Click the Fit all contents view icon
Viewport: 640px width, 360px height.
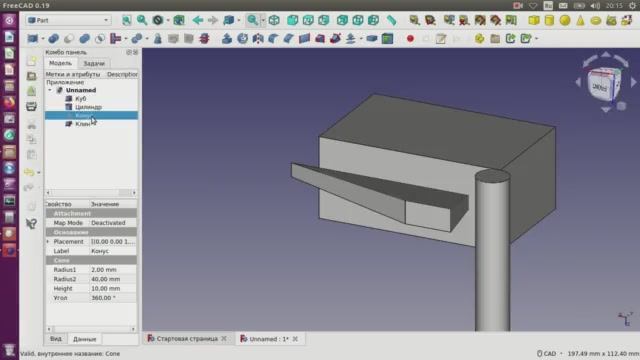click(127, 20)
